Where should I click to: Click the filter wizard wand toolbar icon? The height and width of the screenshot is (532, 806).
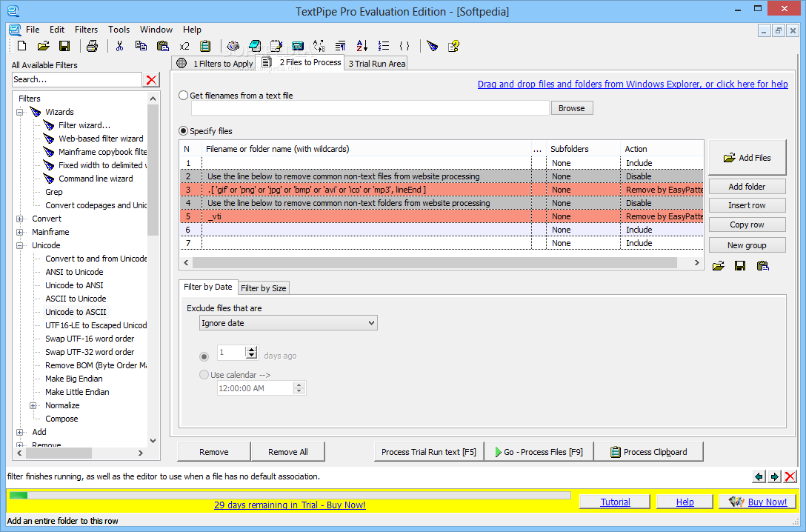[x=433, y=46]
